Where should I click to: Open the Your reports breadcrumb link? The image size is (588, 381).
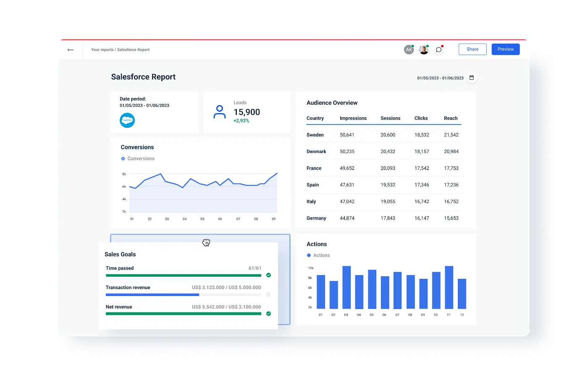pos(102,50)
